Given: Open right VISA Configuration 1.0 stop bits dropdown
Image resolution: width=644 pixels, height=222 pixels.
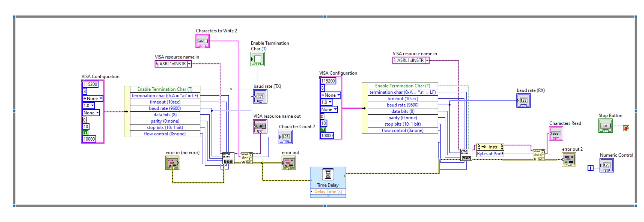Looking at the screenshot, I should (x=330, y=102).
